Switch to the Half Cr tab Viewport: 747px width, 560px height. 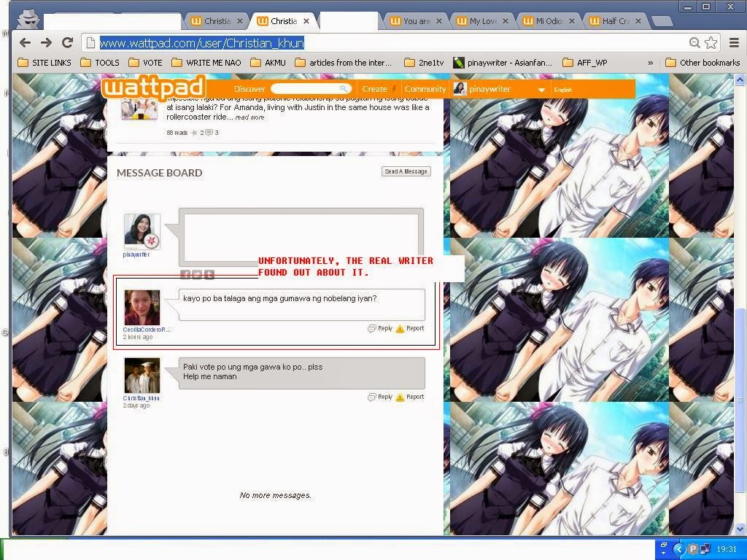[x=616, y=21]
